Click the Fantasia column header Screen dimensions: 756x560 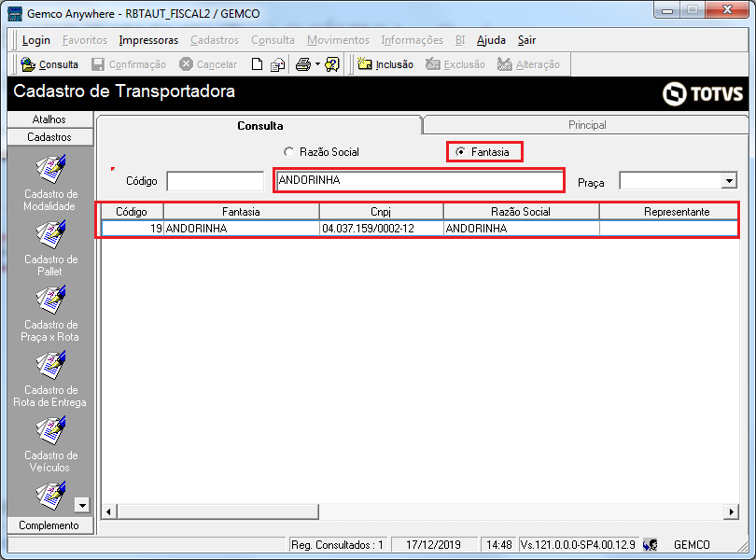241,212
